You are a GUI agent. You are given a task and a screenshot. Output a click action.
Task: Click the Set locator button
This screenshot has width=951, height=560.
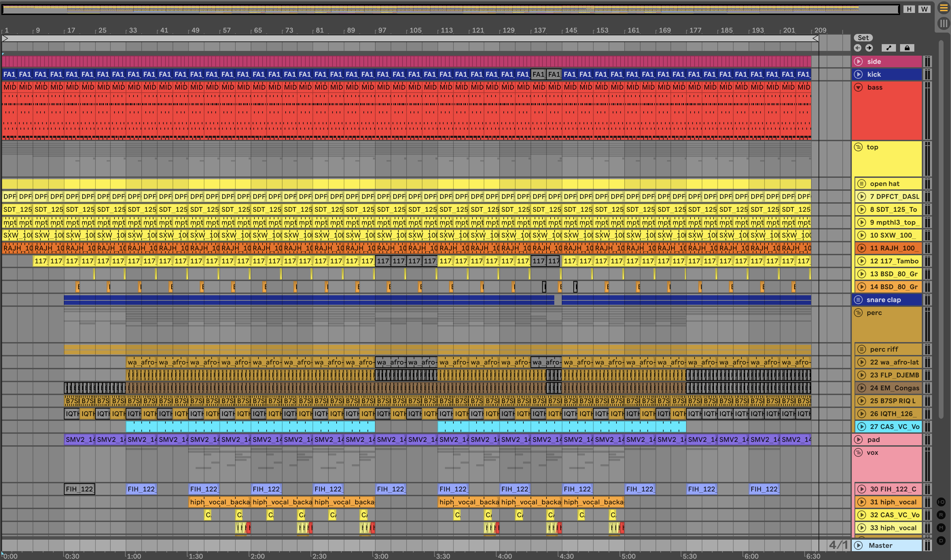point(863,38)
